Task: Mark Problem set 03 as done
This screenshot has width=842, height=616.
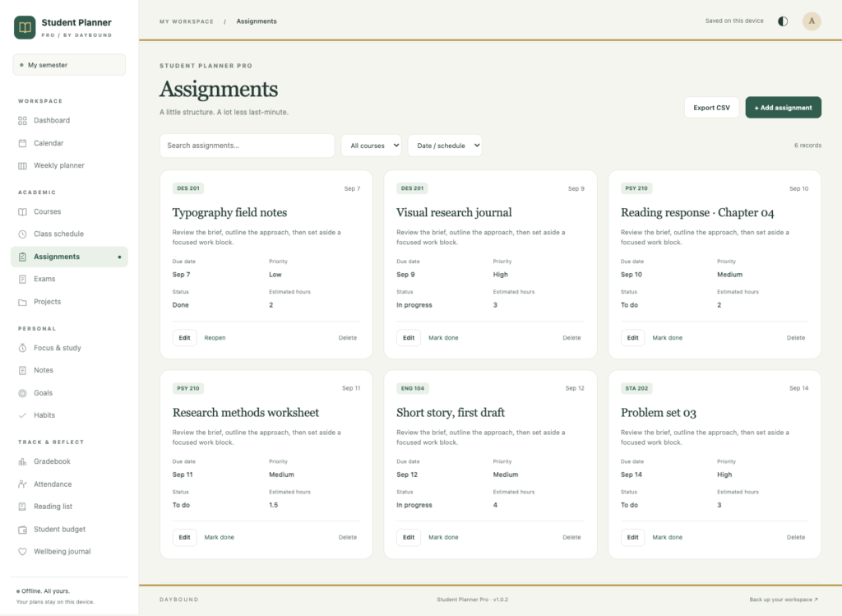Action: pyautogui.click(x=667, y=537)
